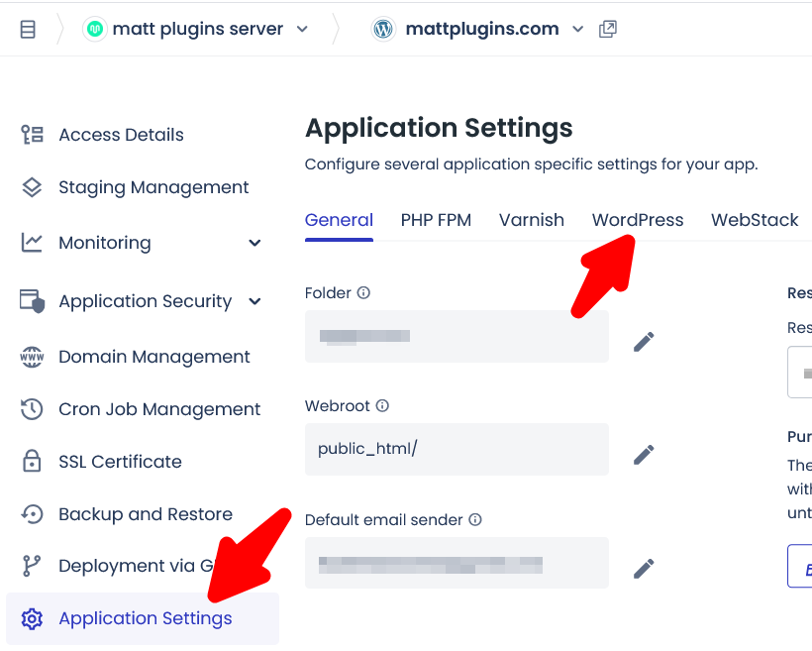Open the mattplugins.com application dropdown
The image size is (812, 651).
point(578,30)
